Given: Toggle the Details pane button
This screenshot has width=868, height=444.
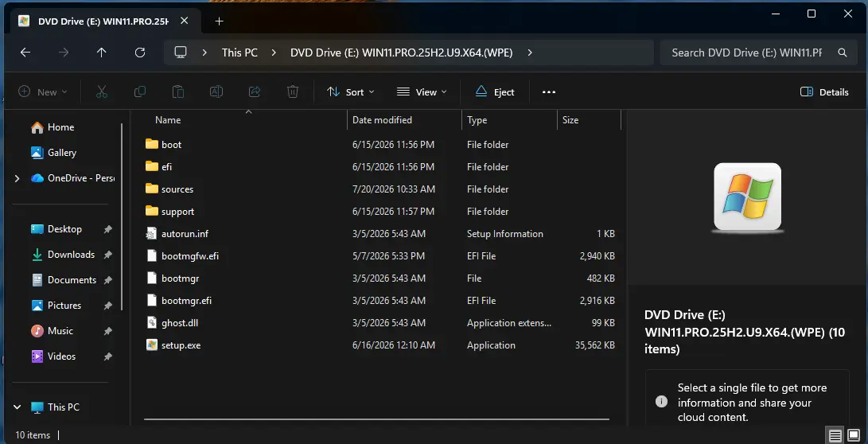Looking at the screenshot, I should point(824,92).
